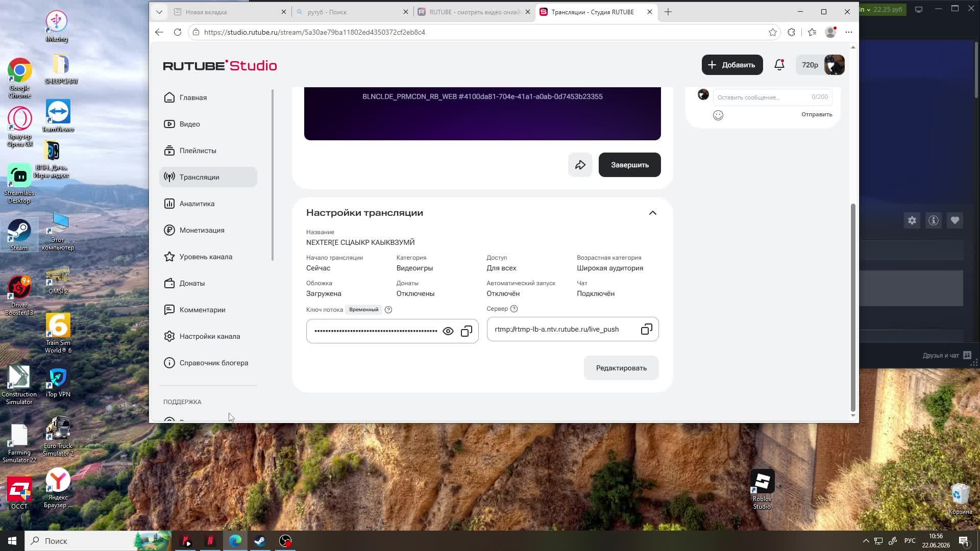Viewport: 980px width, 551px height.
Task: Open stream key help tooltip
Action: [x=388, y=310]
